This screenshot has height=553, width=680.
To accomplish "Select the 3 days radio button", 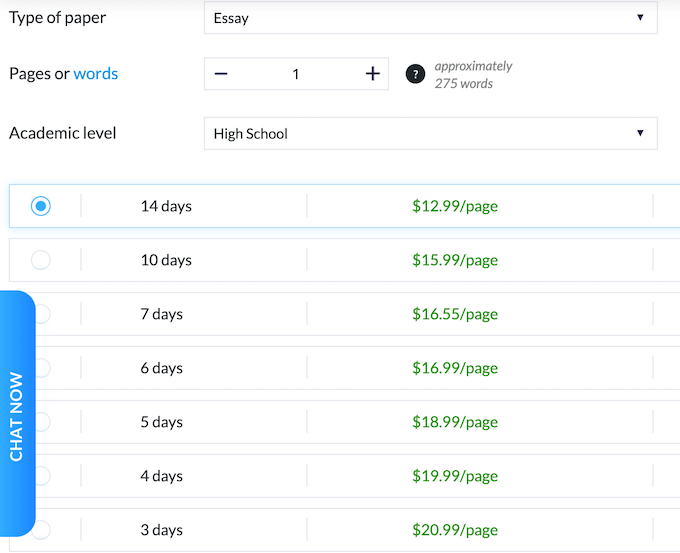I will click(43, 530).
